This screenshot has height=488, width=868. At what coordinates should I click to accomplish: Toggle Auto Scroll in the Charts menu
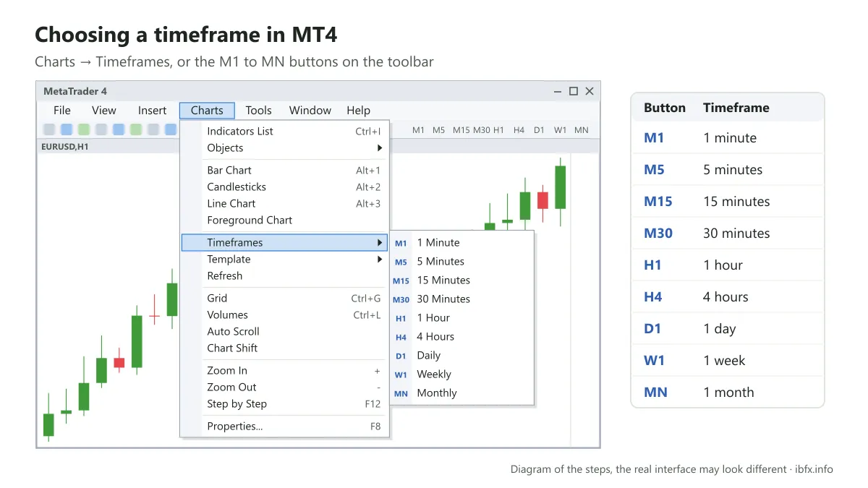coord(285,332)
